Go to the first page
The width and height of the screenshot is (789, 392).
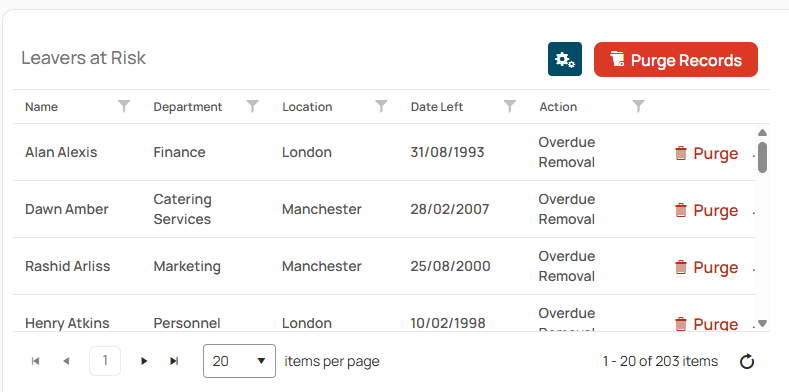point(35,361)
